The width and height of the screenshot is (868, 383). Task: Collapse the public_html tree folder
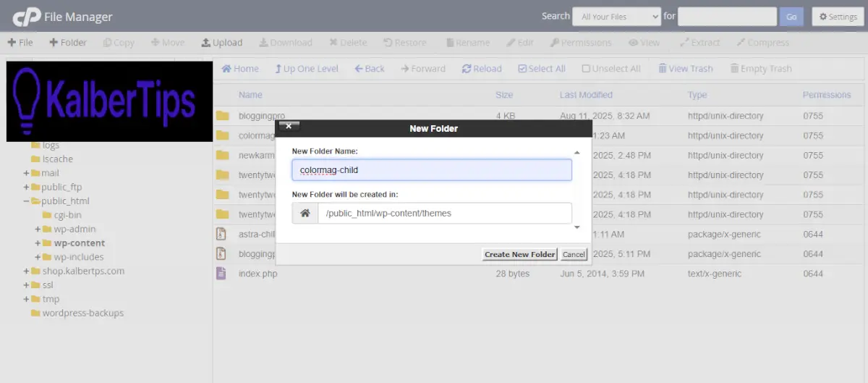[27, 201]
